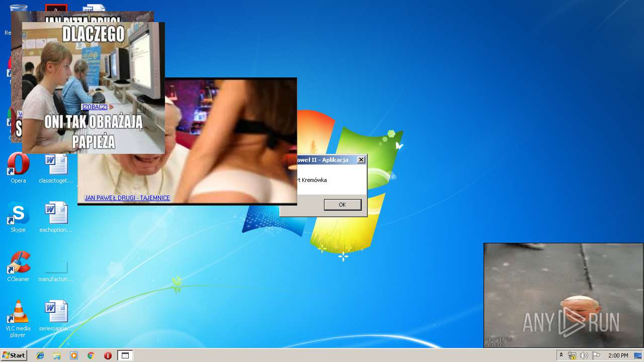Launch Opera from the taskbar
The height and width of the screenshot is (362, 644).
coord(108,355)
